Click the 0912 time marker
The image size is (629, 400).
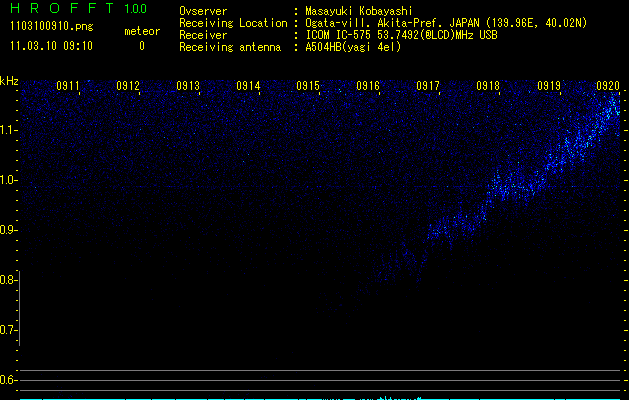pos(128,86)
